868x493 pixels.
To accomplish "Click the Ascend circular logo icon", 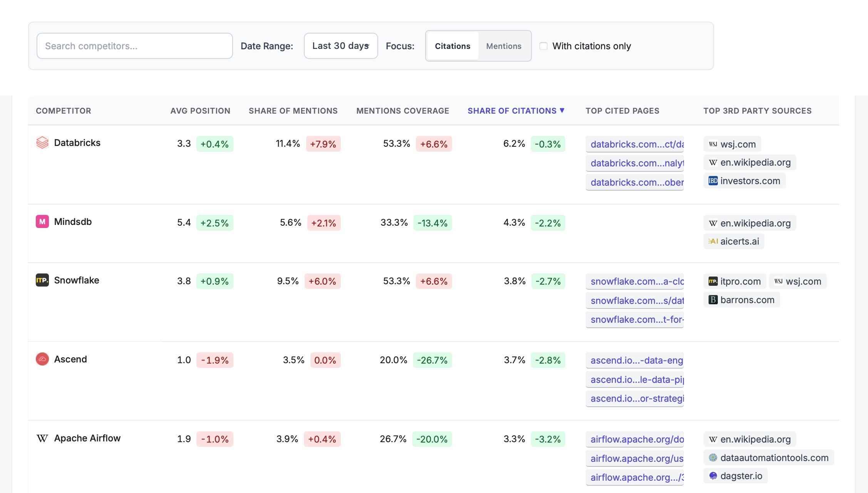I will click(x=42, y=359).
